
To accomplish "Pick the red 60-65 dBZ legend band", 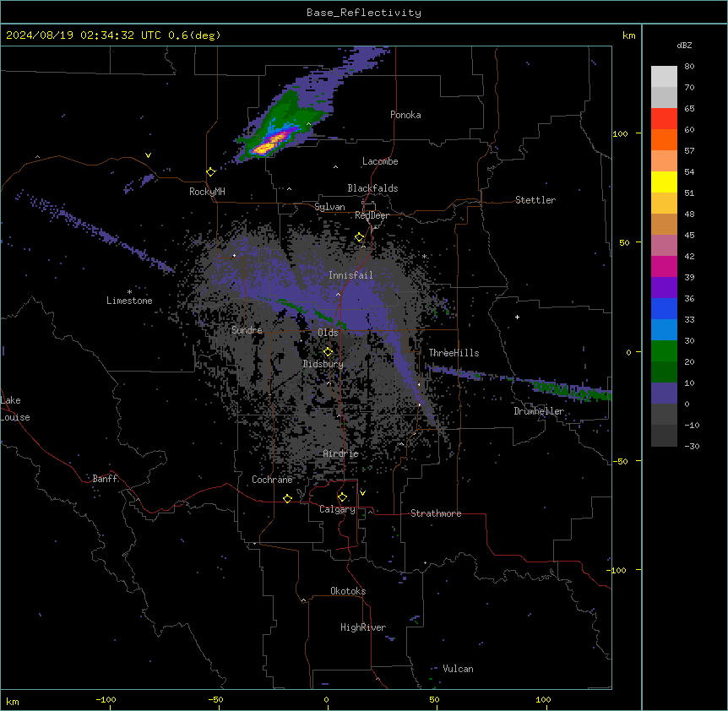I will 664,119.
